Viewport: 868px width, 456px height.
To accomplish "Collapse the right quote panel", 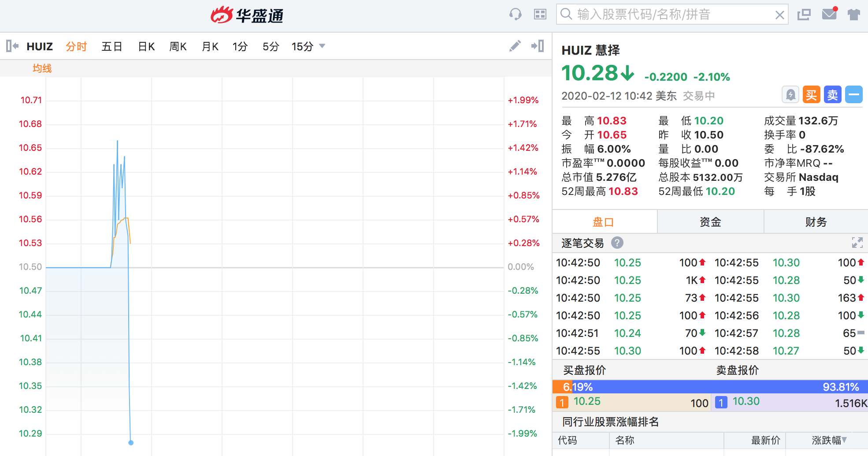I will tap(538, 46).
